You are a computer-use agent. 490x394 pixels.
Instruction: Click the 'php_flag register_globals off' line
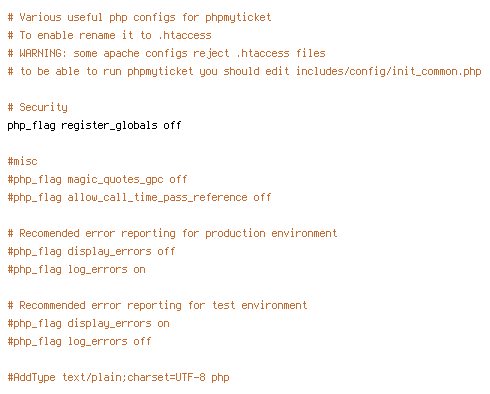(94, 126)
